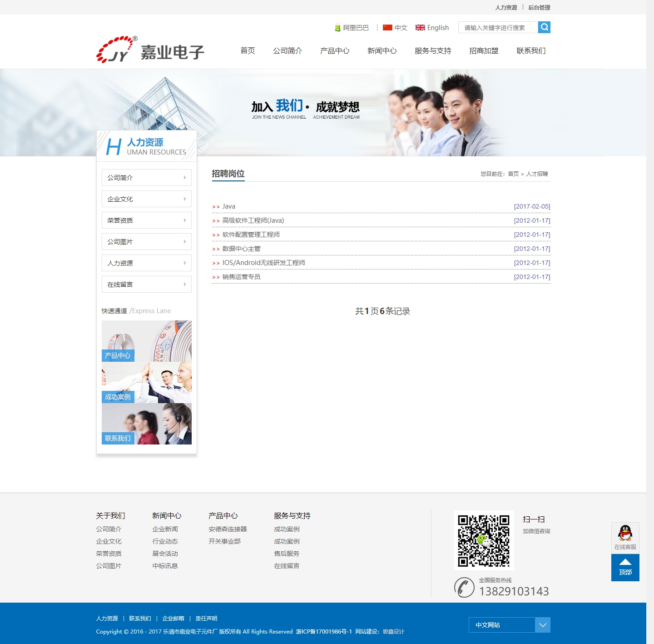Open the 招商加盟 navigation menu

(484, 51)
